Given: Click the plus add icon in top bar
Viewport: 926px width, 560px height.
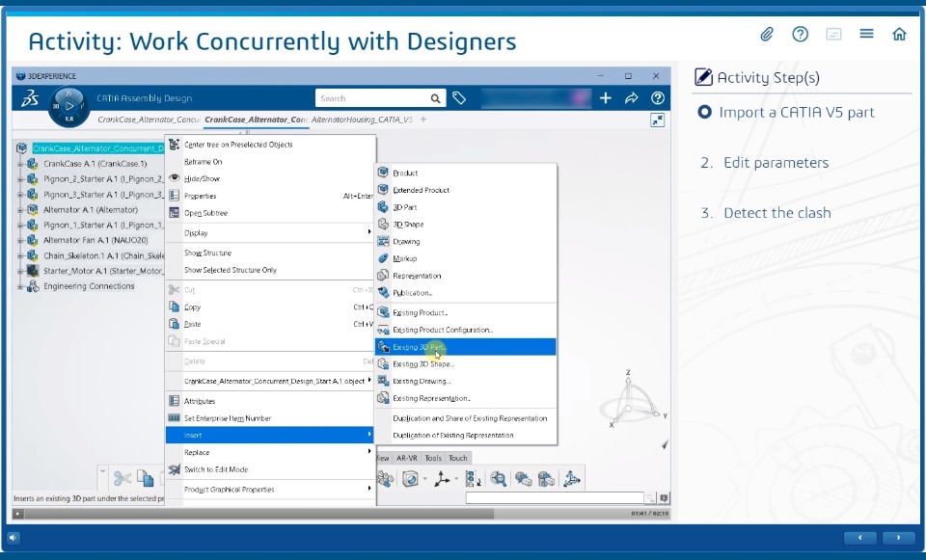Looking at the screenshot, I should pos(606,98).
